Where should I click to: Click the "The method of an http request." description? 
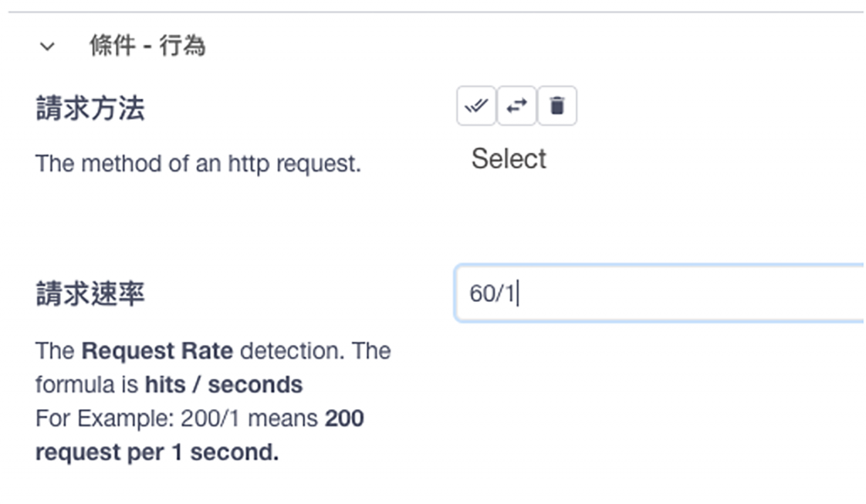coord(198,163)
